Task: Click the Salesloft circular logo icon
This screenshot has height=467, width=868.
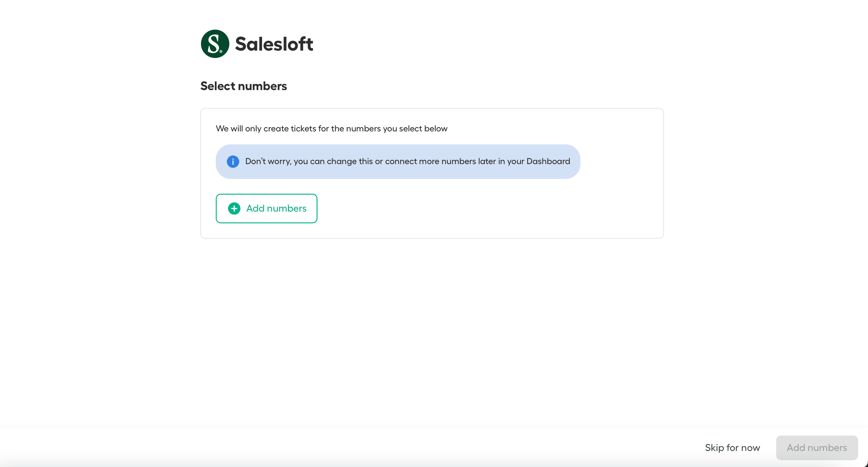Action: [215, 44]
